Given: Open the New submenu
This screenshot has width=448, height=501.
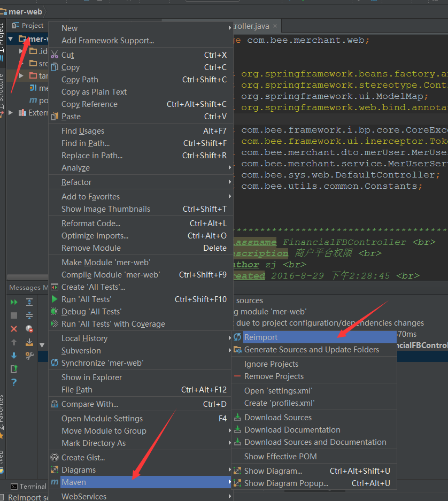Looking at the screenshot, I should [x=141, y=28].
